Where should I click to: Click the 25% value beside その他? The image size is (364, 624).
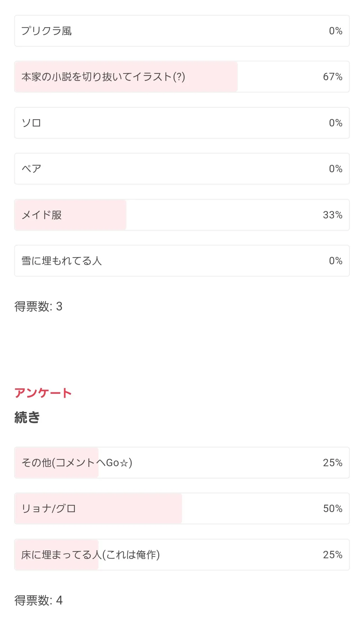click(332, 463)
